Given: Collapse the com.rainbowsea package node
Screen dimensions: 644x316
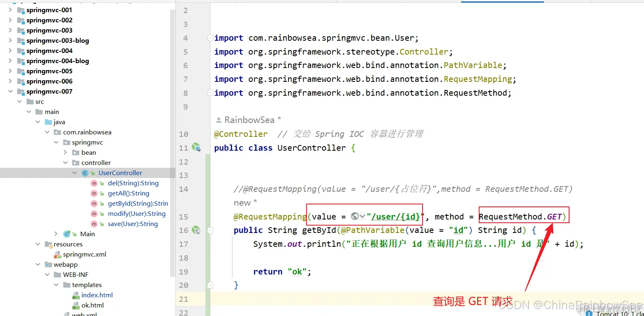Looking at the screenshot, I should 47,132.
